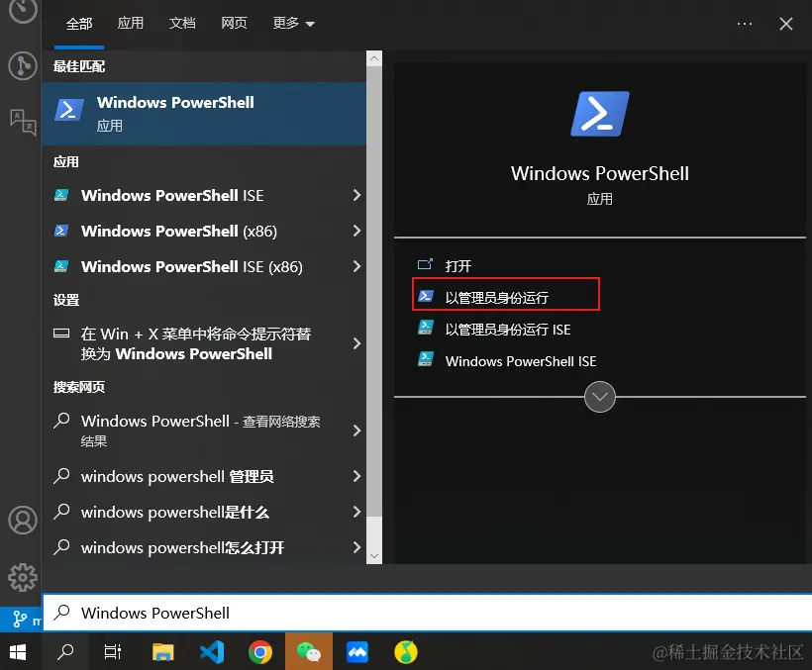Select Windows PowerShell ISE app result
The width and height of the screenshot is (812, 670).
coord(204,195)
